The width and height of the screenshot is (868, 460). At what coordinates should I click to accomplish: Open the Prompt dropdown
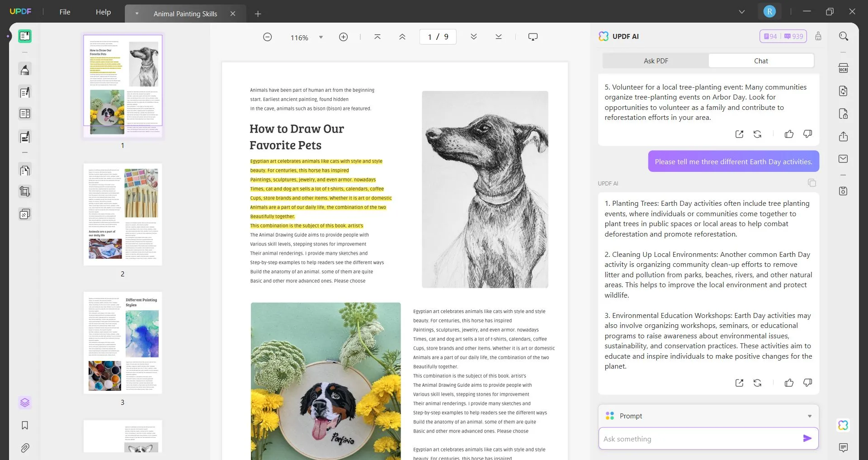point(809,416)
